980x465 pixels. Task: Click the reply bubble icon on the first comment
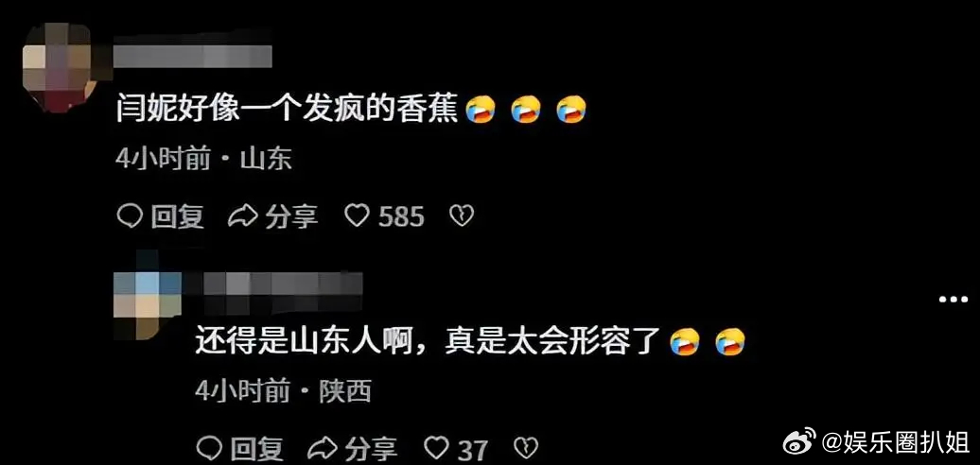pyautogui.click(x=130, y=216)
